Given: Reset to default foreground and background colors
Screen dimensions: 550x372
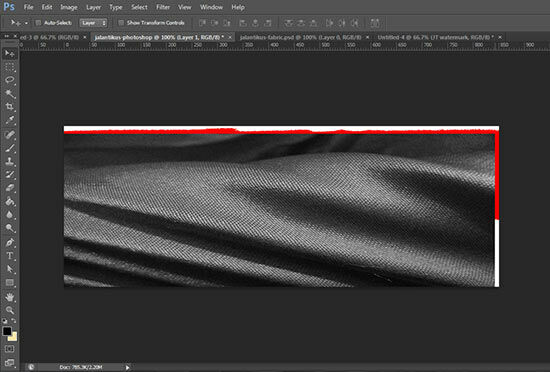Looking at the screenshot, I should coord(5,320).
